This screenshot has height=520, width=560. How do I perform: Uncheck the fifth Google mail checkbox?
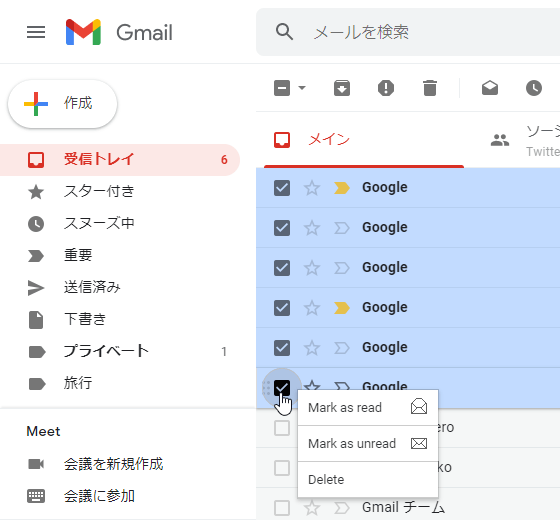[282, 348]
